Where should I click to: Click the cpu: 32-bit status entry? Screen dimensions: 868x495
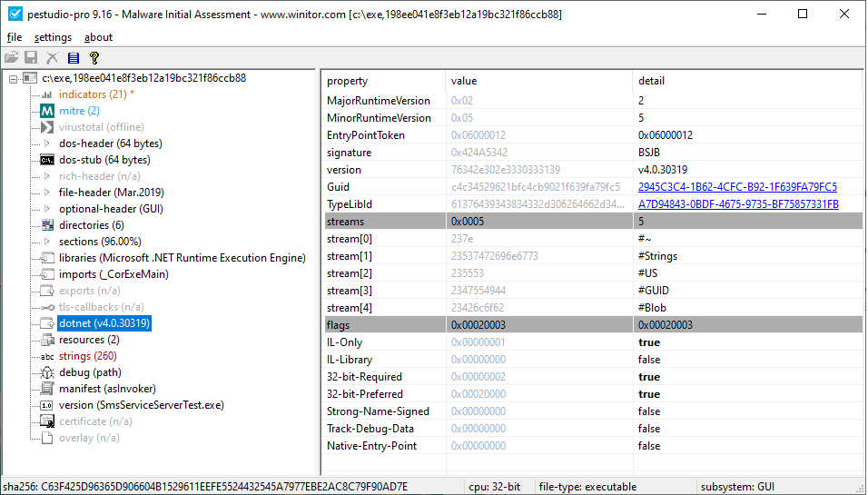click(x=494, y=487)
